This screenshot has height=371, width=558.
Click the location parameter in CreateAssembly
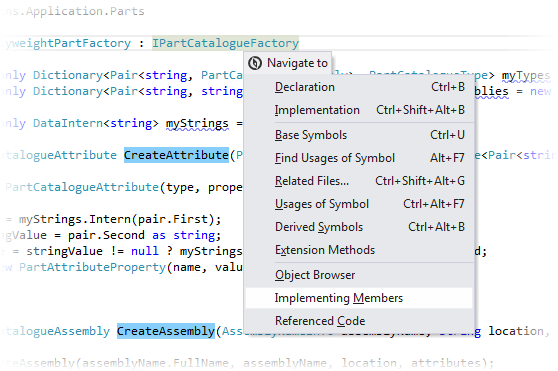coord(515,331)
